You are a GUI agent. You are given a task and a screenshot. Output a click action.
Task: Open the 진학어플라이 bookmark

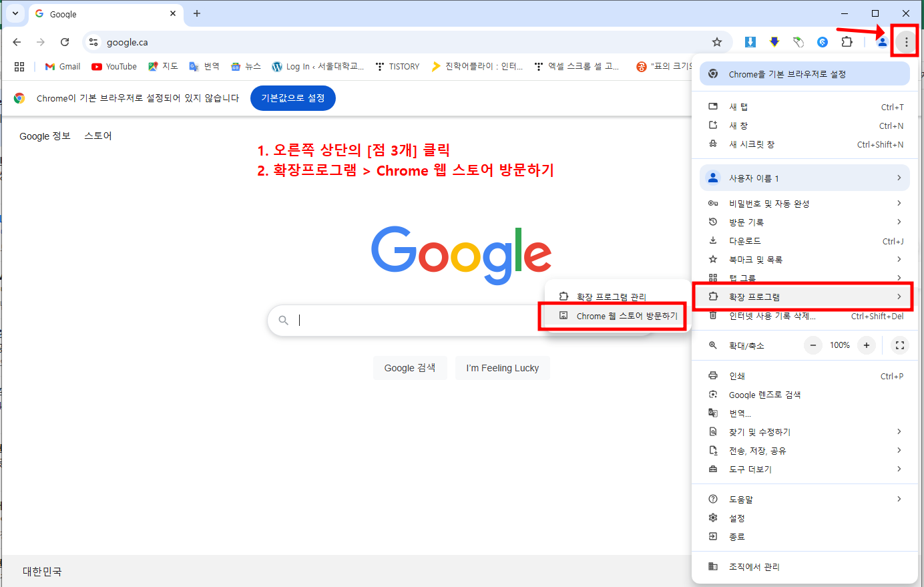(x=477, y=66)
